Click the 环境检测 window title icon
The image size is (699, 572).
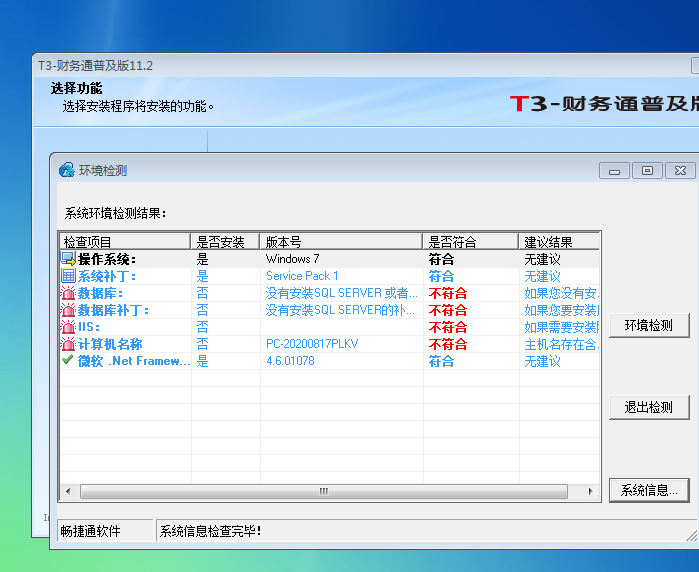point(67,170)
